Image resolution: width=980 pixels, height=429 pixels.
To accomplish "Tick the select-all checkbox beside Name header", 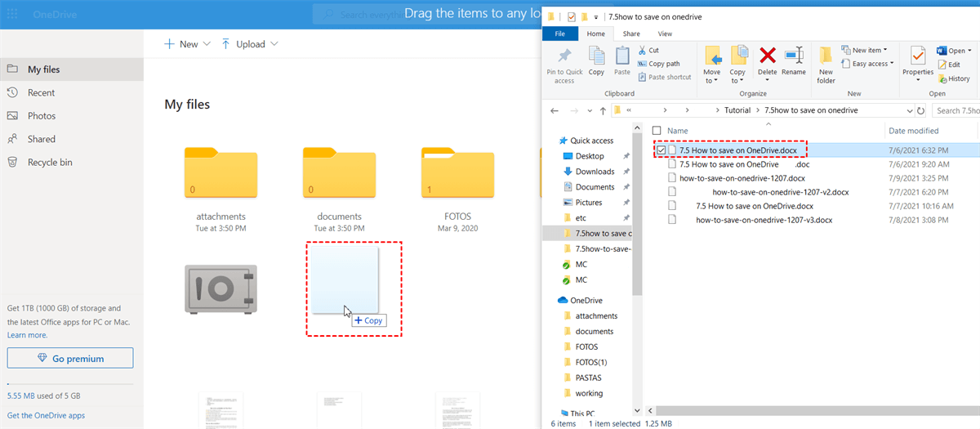I will point(657,131).
